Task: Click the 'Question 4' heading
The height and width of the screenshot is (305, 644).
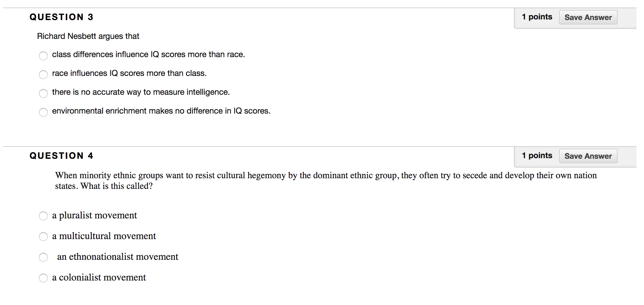Action: click(x=62, y=156)
